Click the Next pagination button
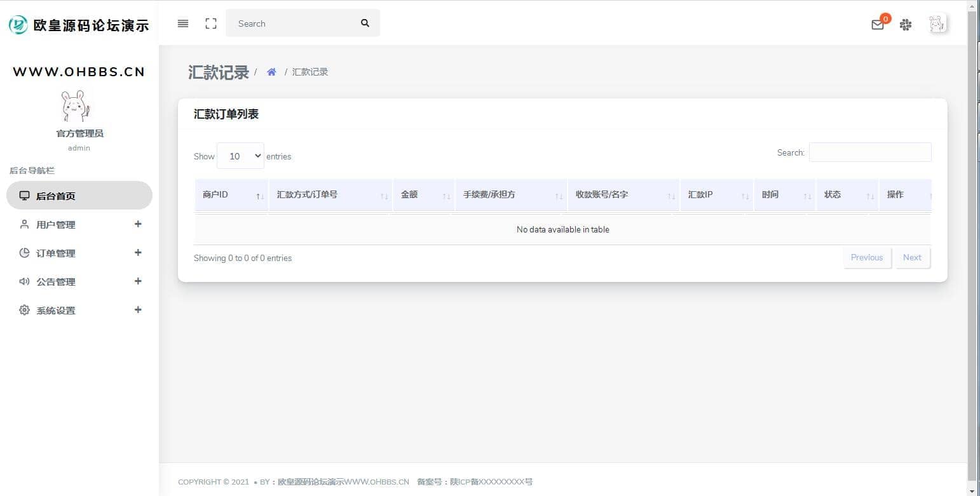The width and height of the screenshot is (980, 496). click(x=912, y=258)
